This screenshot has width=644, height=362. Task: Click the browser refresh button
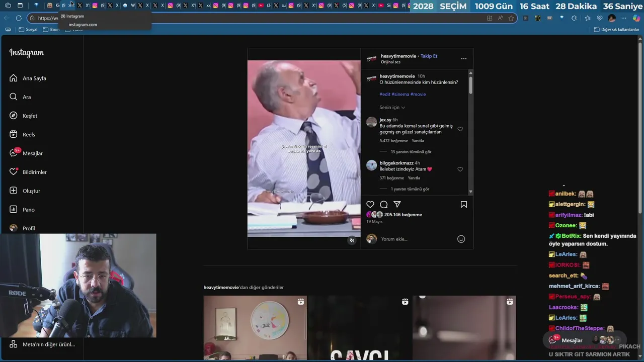click(19, 18)
